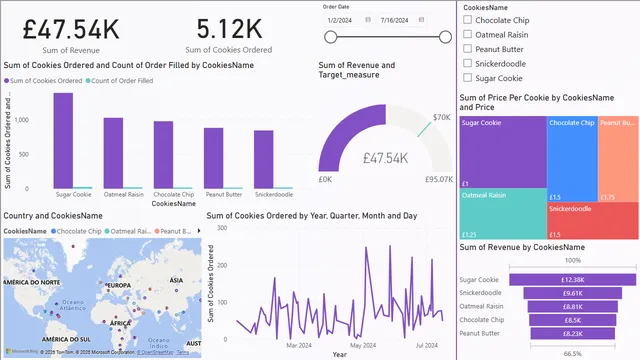Click the £8.5K Chocolate Chip funnel bar
640x360 pixels.
573,320
